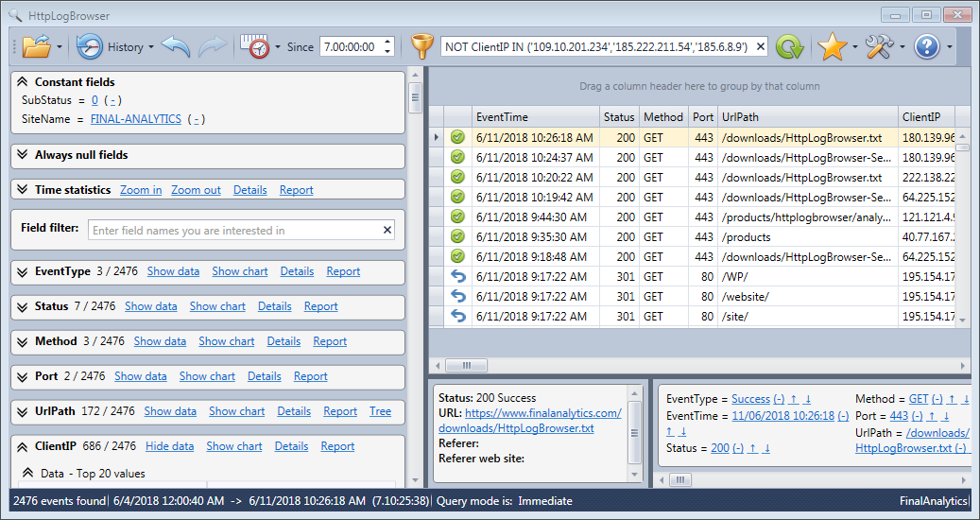Open Details for the Port field
This screenshot has height=520, width=980.
pos(265,376)
